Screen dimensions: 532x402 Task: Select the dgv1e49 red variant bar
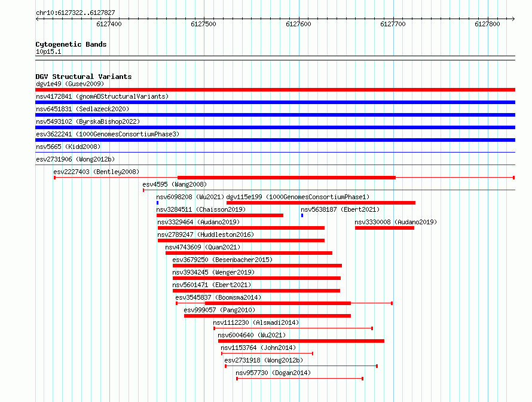click(275, 90)
